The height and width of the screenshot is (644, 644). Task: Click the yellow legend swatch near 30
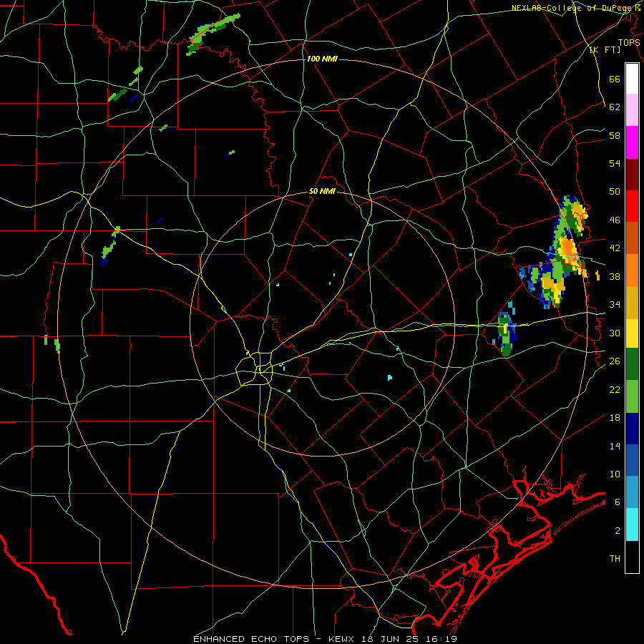click(x=632, y=333)
